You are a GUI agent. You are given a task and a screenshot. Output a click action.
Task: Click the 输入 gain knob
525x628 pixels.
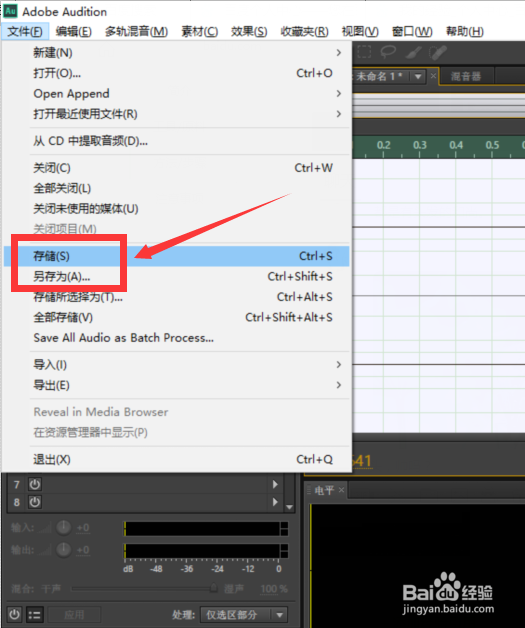click(63, 527)
